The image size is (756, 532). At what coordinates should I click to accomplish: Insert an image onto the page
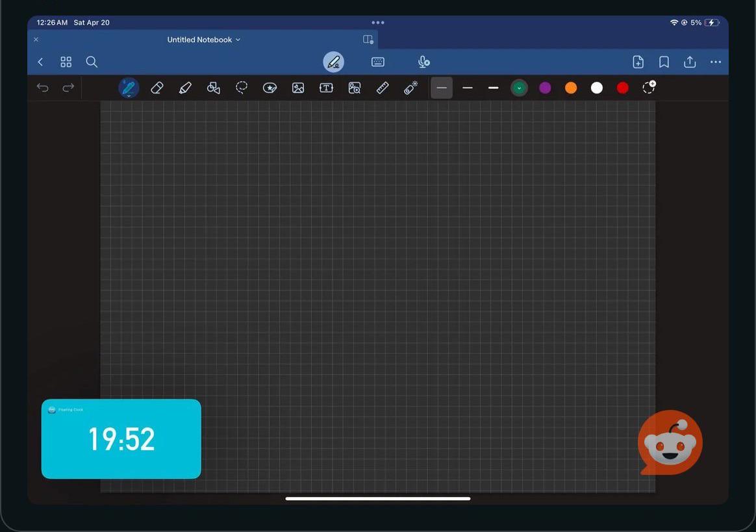click(x=297, y=87)
